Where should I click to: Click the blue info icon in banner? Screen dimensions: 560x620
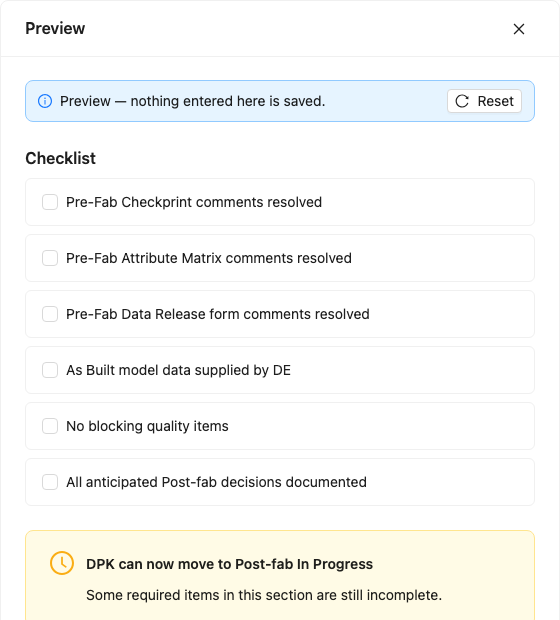[x=45, y=101]
